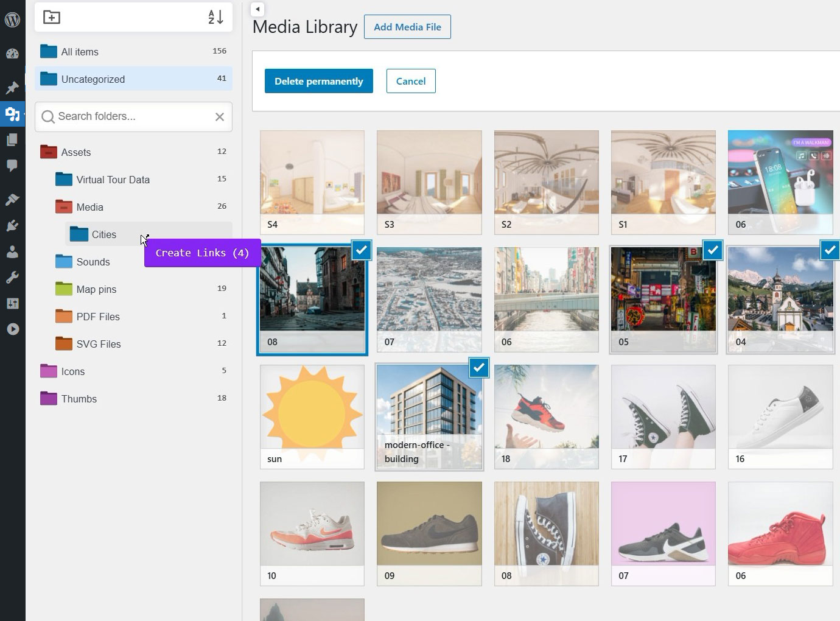Open the PDF Files folder

click(x=141, y=317)
